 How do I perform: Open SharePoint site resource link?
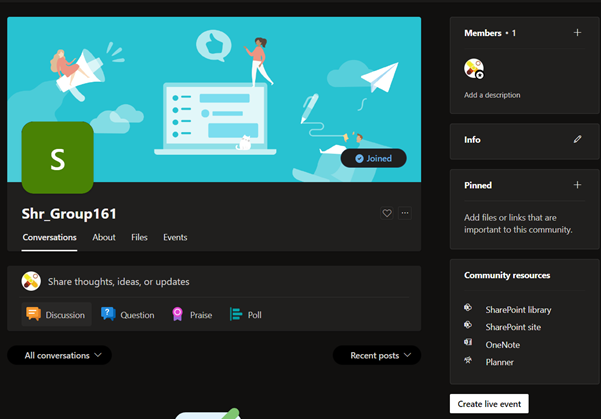point(513,327)
